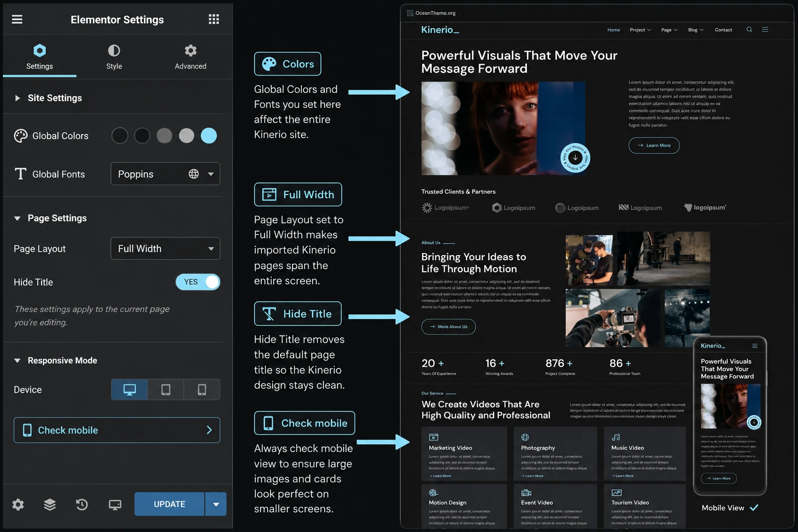The width and height of the screenshot is (798, 532).
Task: Open the Elementor widgets grid icon
Action: 214,19
